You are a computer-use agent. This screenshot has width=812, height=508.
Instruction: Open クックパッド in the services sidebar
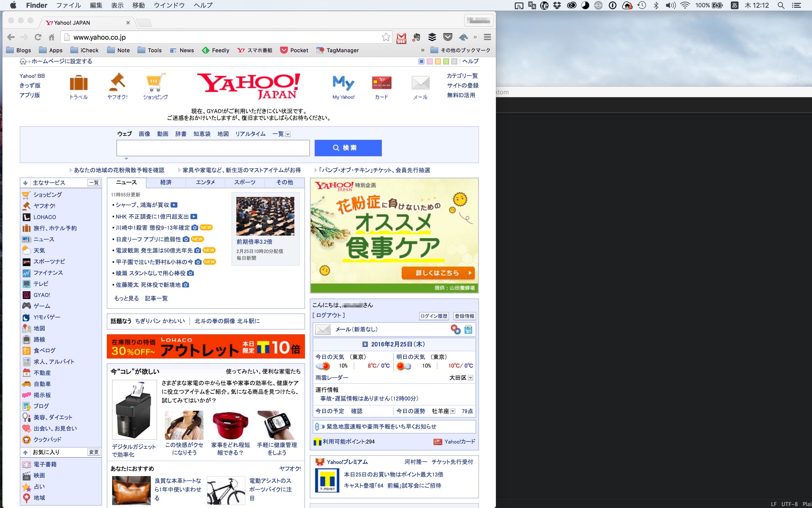click(x=47, y=440)
